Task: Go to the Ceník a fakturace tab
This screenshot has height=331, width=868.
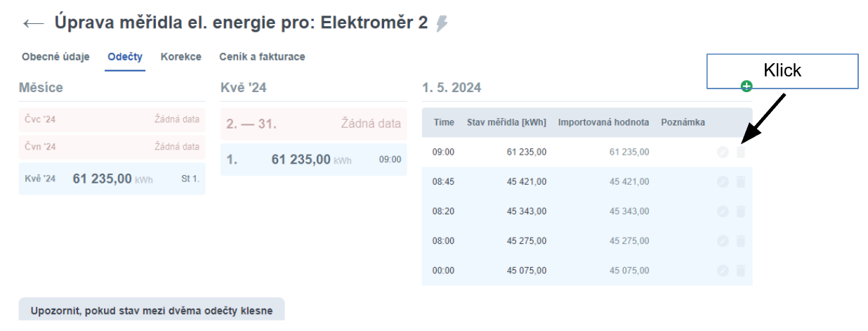Action: click(262, 57)
